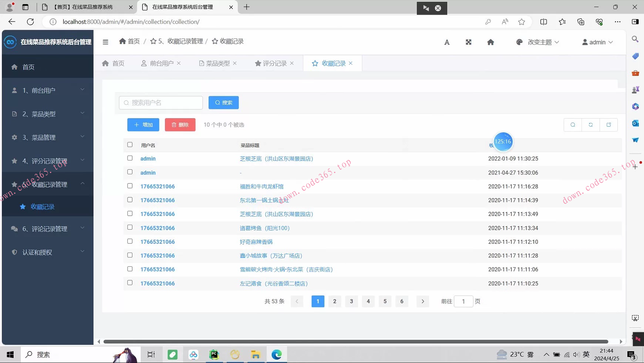This screenshot has width=644, height=363.
Task: Click the home icon in the top toolbar
Action: 490,42
